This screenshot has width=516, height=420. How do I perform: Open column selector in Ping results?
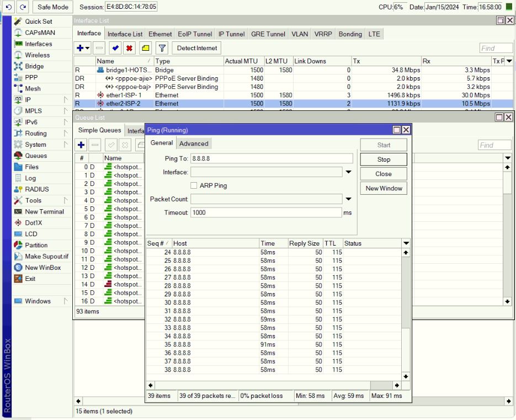406,243
